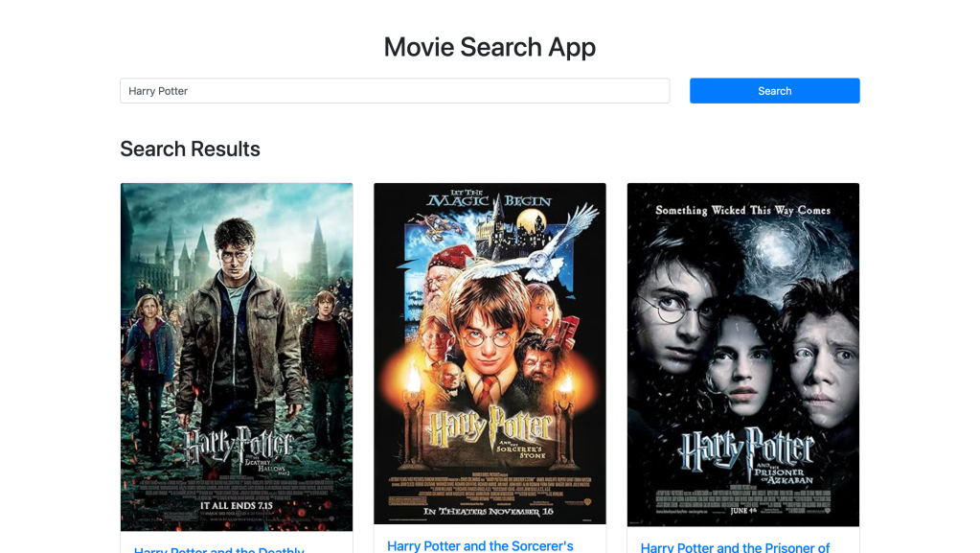The height and width of the screenshot is (553, 980).
Task: Click the 'June 4th' date on the Azkaban poster
Action: point(743,511)
